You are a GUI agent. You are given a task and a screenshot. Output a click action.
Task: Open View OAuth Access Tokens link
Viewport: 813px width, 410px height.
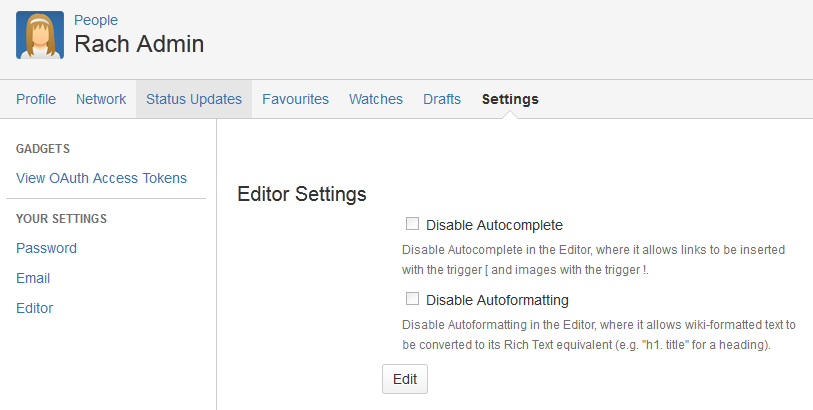click(x=102, y=178)
